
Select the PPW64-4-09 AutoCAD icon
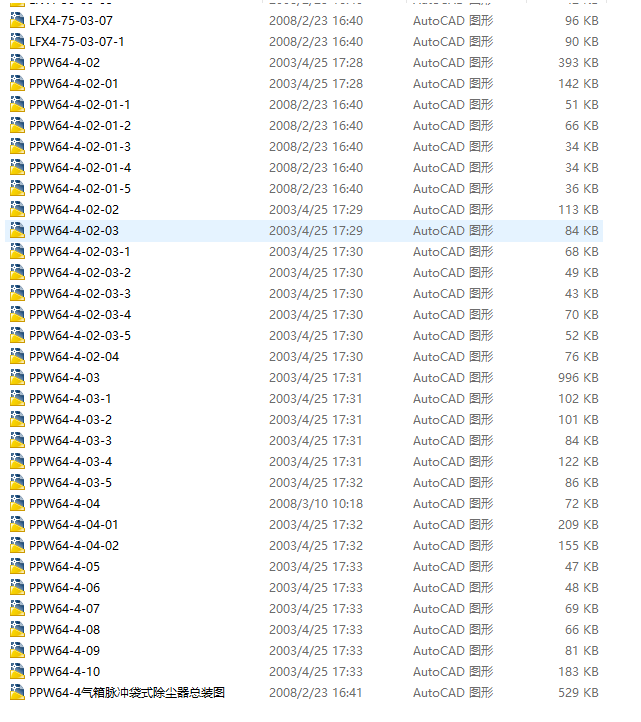(17, 651)
